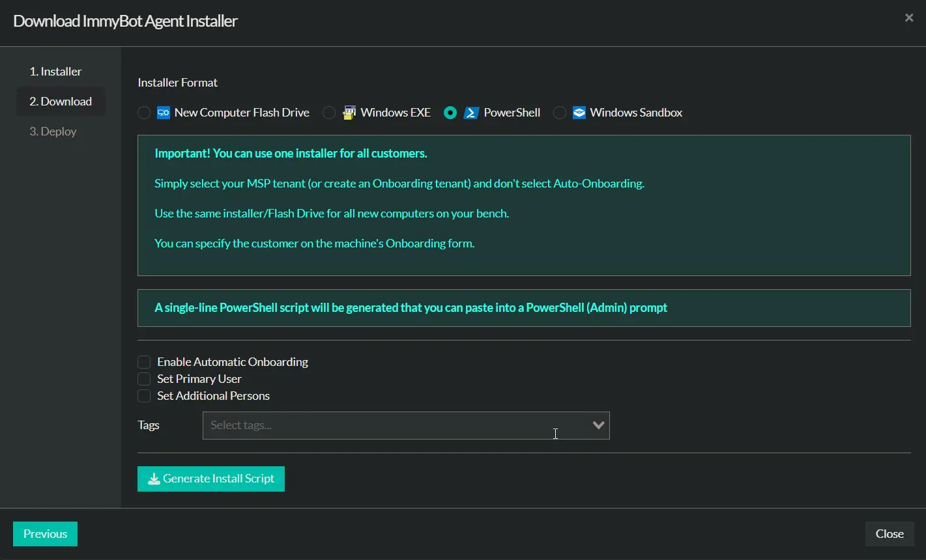Screen dimensions: 926x560
Task: Select the PowerShell radio button
Action: click(x=450, y=113)
